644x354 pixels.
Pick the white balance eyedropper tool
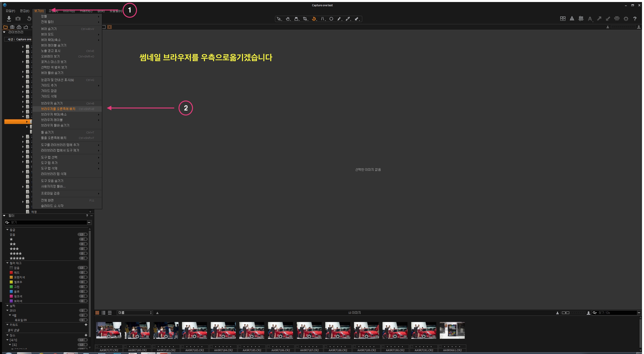pyautogui.click(x=347, y=19)
